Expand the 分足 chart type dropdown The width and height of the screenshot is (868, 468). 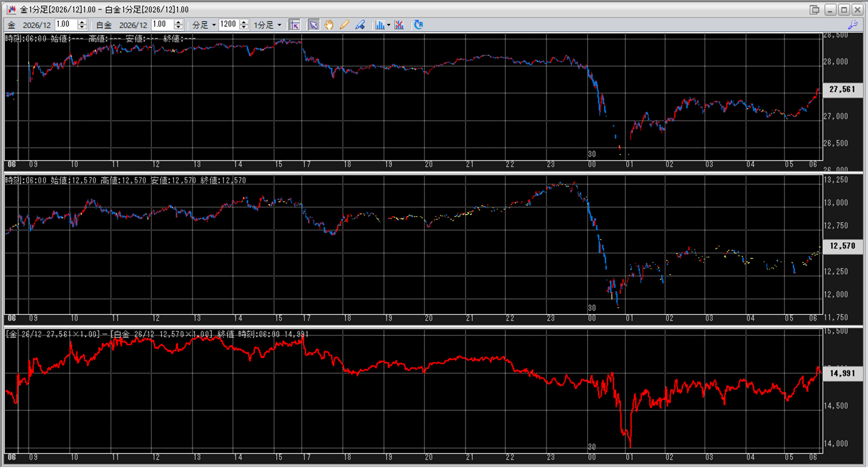click(x=214, y=25)
